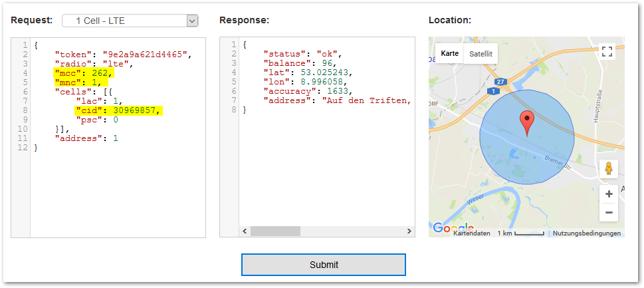Open Street View pegman
The width and height of the screenshot is (644, 288).
608,170
